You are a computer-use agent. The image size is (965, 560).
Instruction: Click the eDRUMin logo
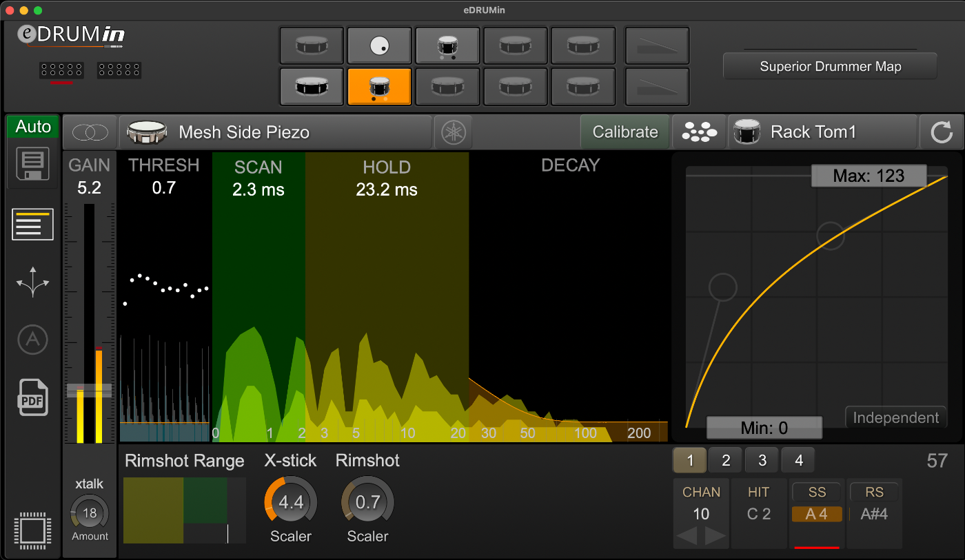click(72, 36)
